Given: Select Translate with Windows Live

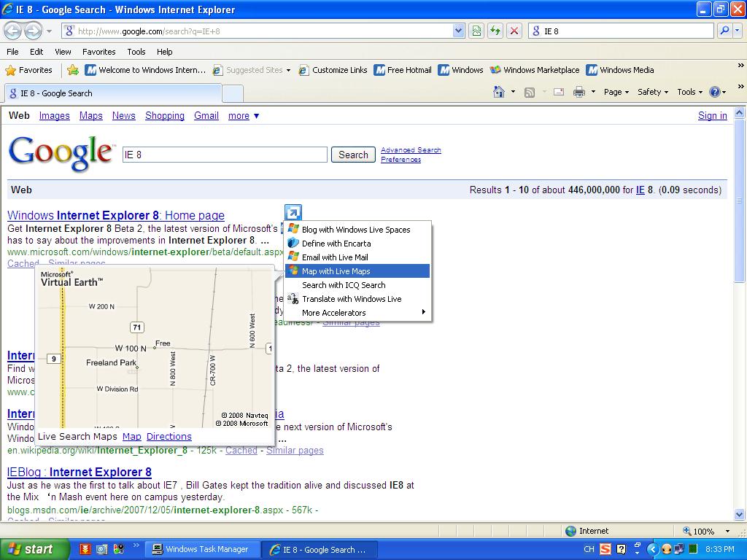Looking at the screenshot, I should [x=357, y=298].
